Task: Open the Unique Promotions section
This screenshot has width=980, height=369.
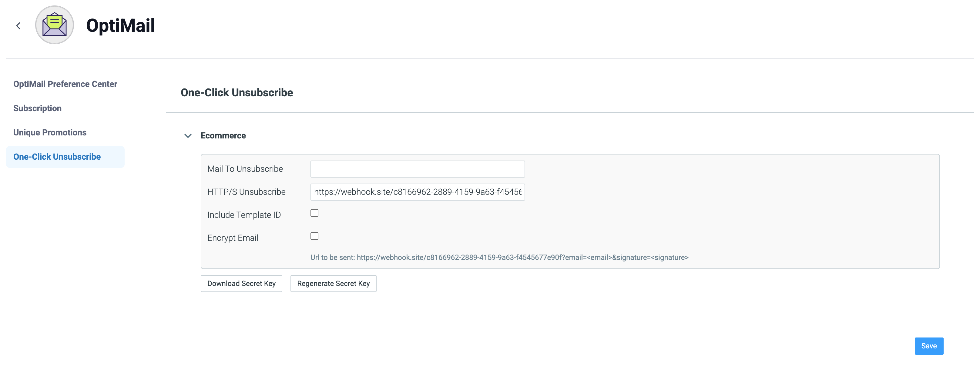Action: pyautogui.click(x=50, y=133)
